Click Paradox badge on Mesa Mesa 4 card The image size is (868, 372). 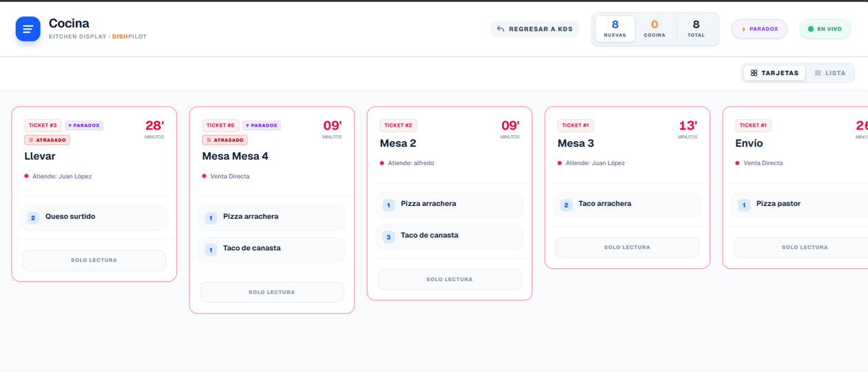[262, 125]
